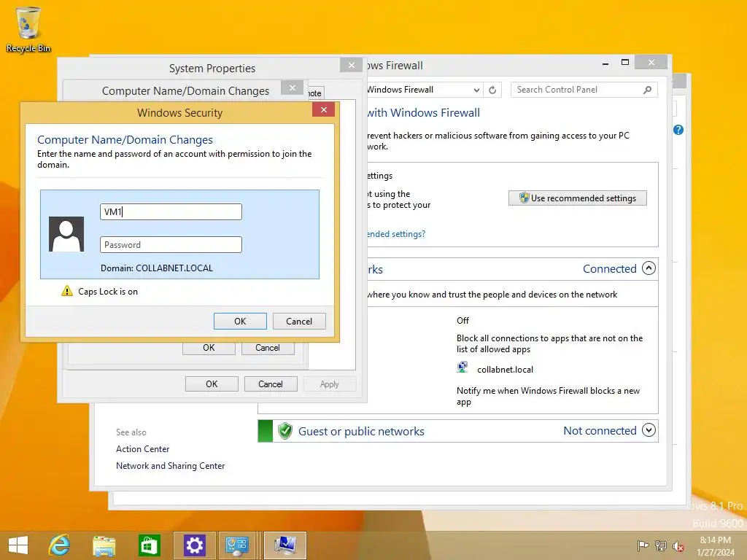This screenshot has height=560, width=747.
Task: Switch to System Properties taskbar icon
Action: [285, 545]
